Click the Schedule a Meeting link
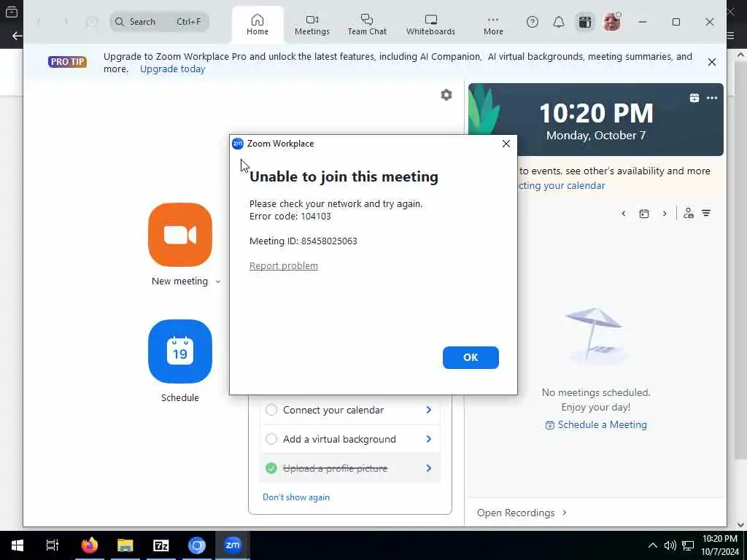Screen dimensions: 747x560 coord(596,425)
